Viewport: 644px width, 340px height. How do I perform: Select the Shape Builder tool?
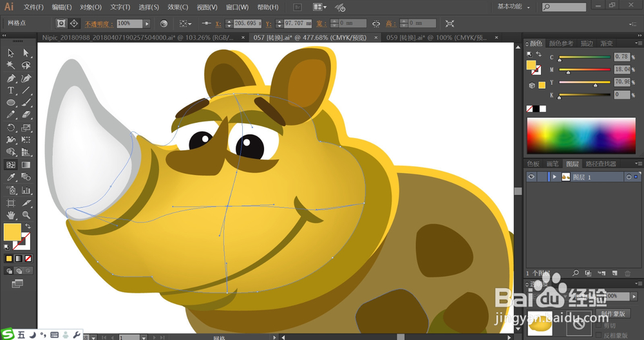(11, 152)
